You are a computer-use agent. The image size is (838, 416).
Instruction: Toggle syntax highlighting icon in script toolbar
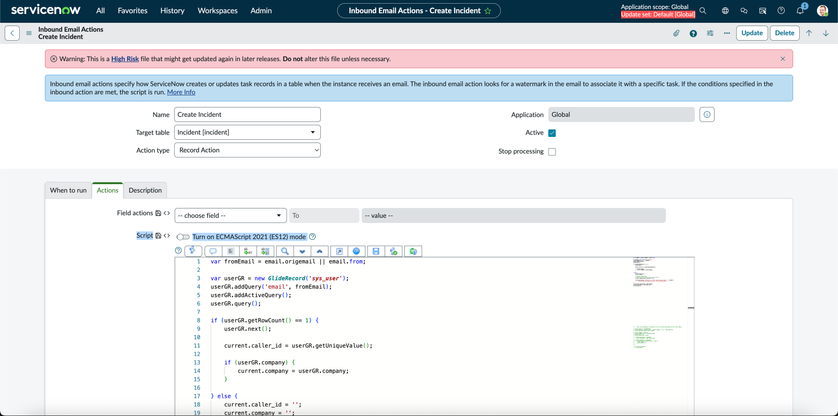(193, 251)
